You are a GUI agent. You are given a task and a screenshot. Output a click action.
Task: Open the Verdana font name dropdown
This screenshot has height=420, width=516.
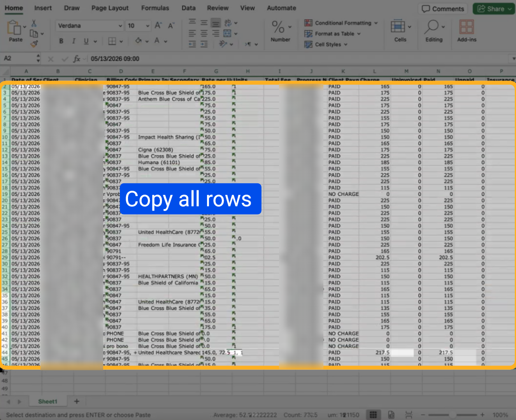tap(120, 26)
